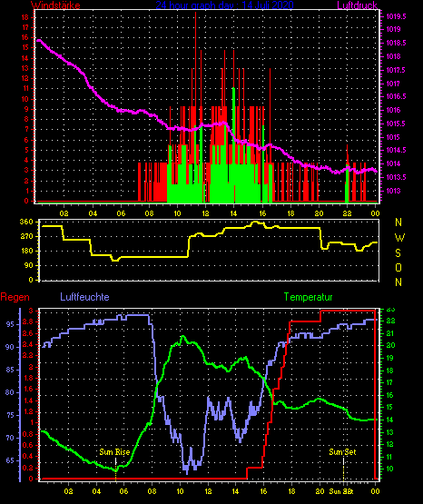Select the 1019.5 pressure axis value
Screen dimensions: 423x504
[x=396, y=16]
